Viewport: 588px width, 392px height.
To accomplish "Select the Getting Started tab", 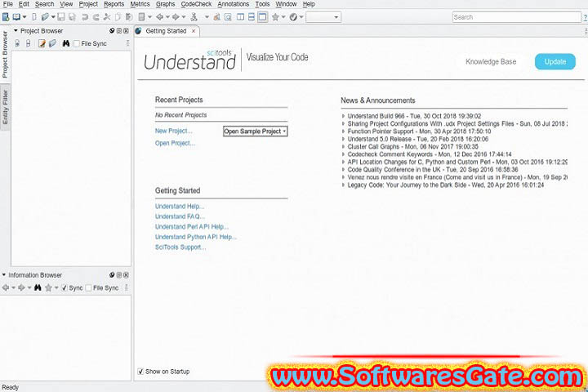I will (166, 31).
